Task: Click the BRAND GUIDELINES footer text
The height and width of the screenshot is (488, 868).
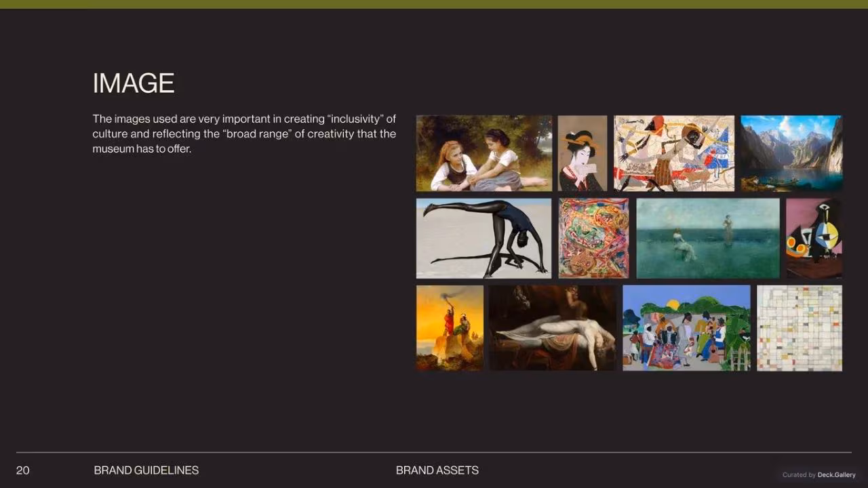Action: 146,470
